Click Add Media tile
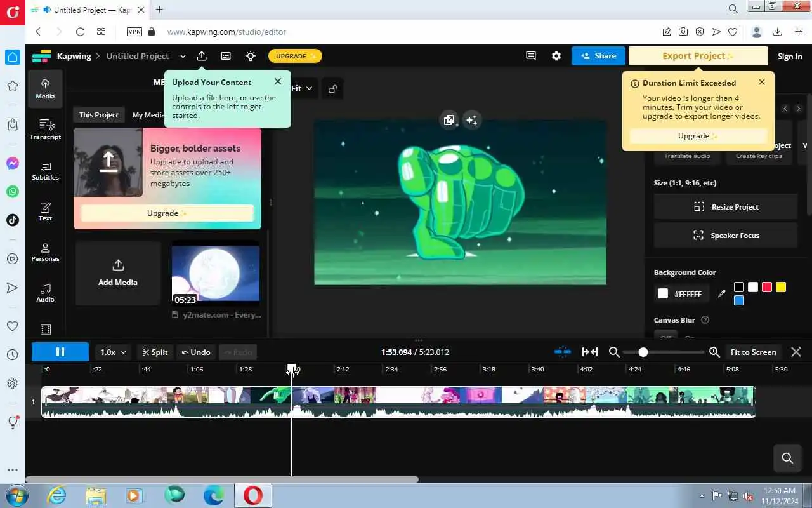This screenshot has width=812, height=508. pos(118,273)
